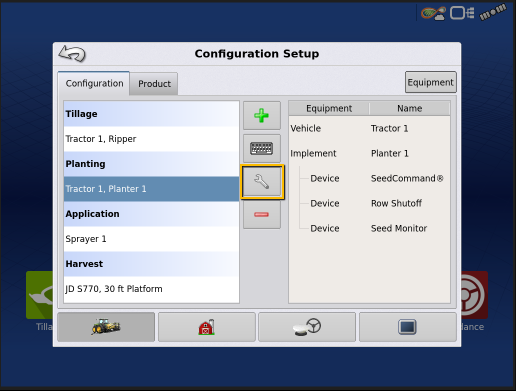Open the display screen settings tab
Image resolution: width=516 pixels, height=391 pixels.
(408, 327)
